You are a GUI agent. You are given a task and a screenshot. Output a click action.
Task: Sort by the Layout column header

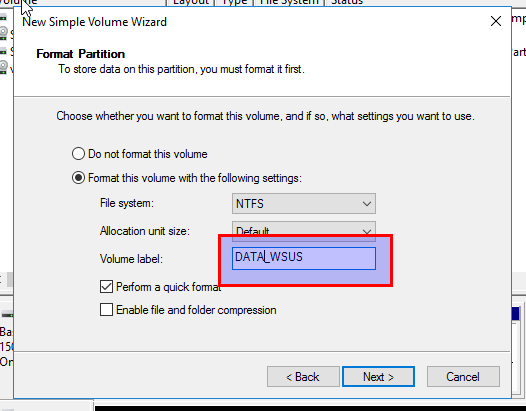(x=190, y=3)
